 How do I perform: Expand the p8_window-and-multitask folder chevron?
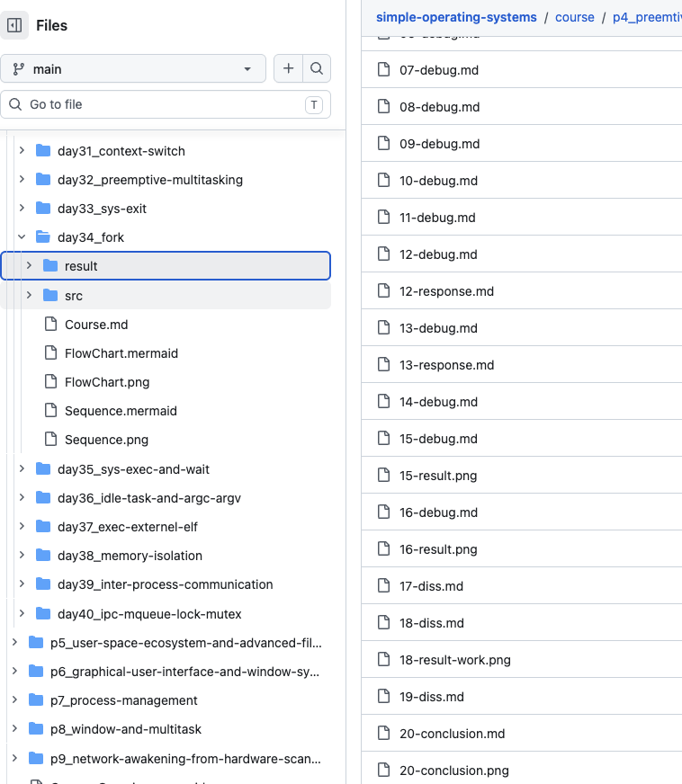tap(14, 729)
